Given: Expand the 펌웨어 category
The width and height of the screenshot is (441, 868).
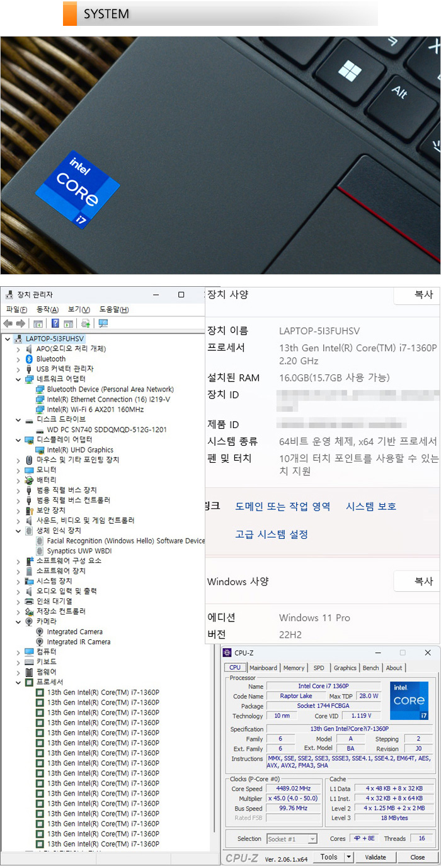Looking at the screenshot, I should point(18,672).
